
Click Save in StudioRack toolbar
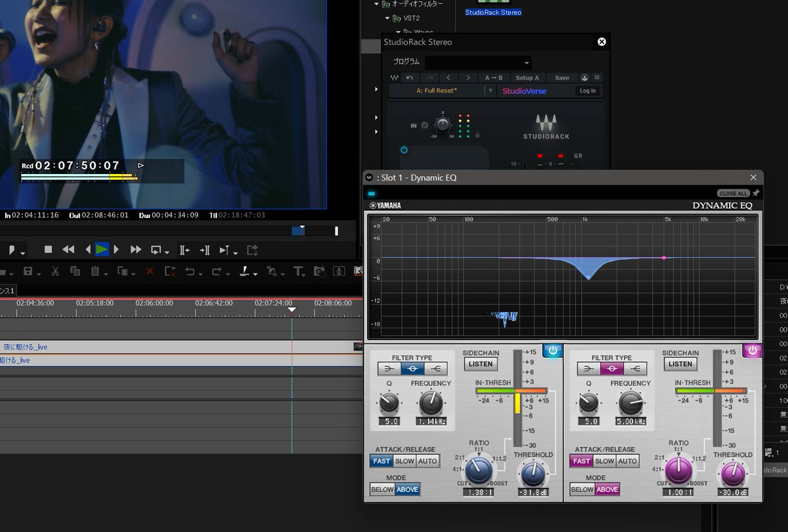pos(562,78)
